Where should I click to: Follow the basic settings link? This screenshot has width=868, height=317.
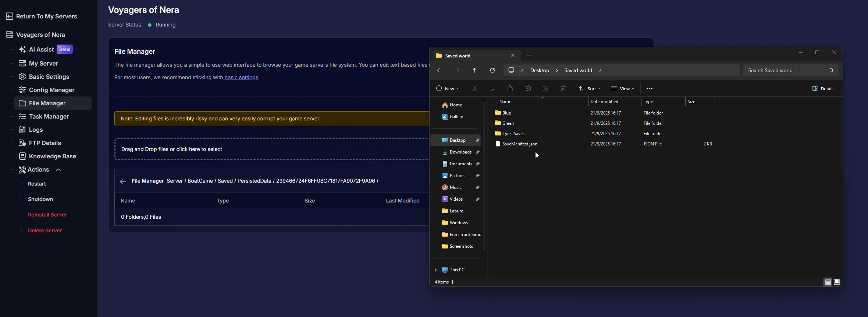(241, 77)
